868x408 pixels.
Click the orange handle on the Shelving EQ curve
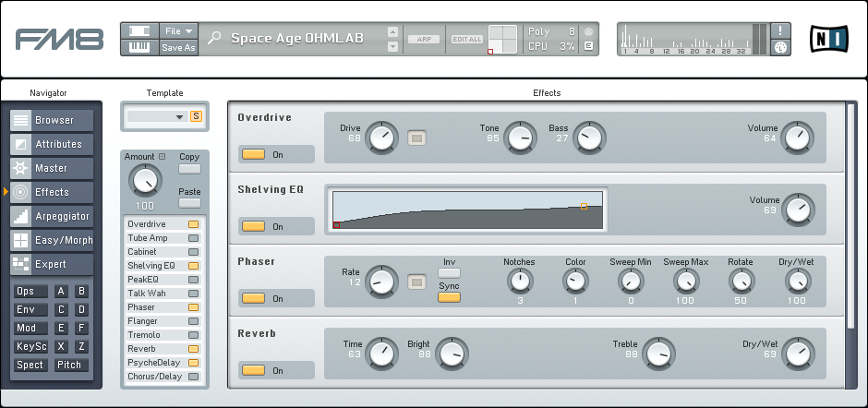(x=584, y=206)
